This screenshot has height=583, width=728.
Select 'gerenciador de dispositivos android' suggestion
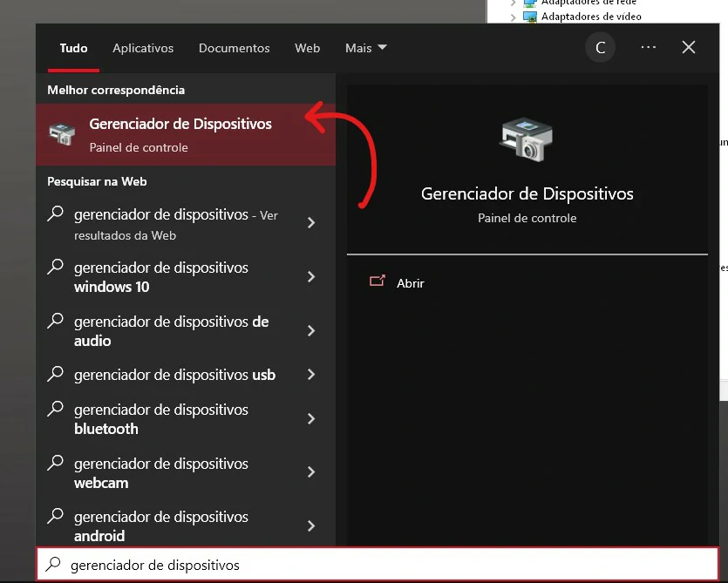pyautogui.click(x=161, y=526)
